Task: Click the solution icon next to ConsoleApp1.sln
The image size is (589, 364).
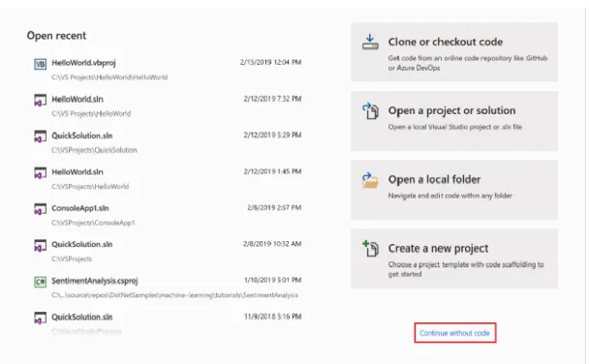Action: pos(40,209)
